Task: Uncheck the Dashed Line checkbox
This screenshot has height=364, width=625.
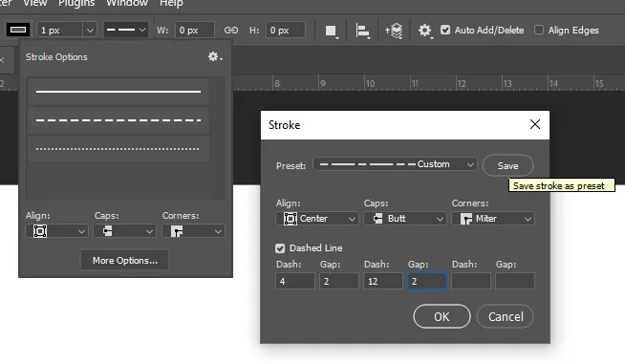Action: [280, 248]
